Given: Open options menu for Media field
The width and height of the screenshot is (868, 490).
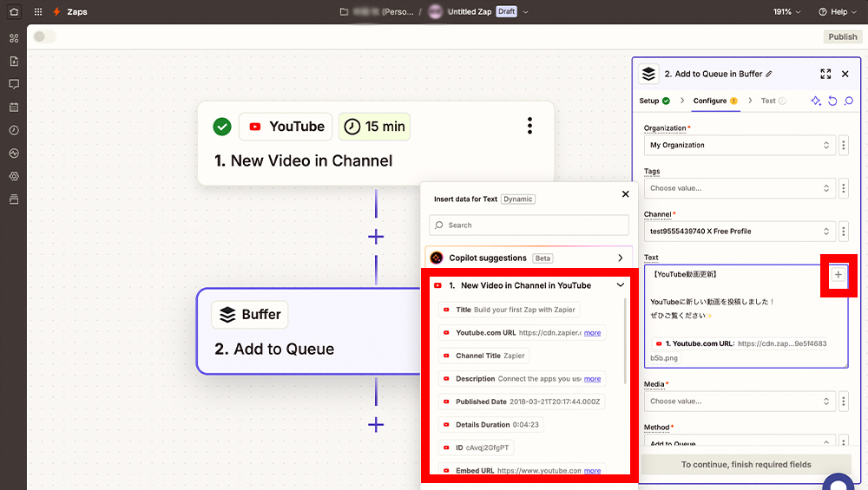Looking at the screenshot, I should (x=844, y=401).
